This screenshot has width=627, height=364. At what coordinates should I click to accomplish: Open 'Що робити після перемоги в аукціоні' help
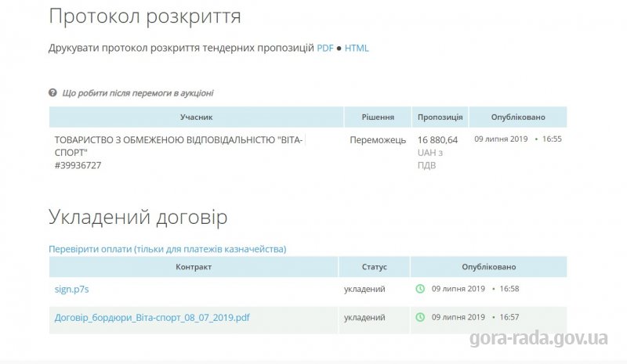click(138, 93)
